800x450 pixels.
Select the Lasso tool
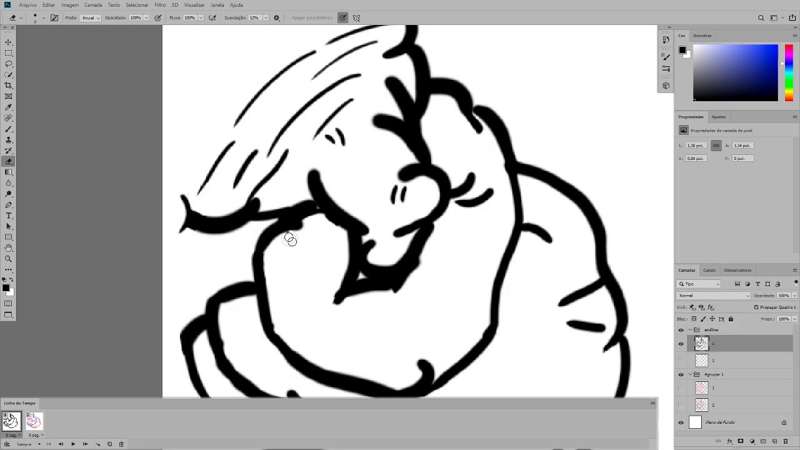[x=8, y=64]
